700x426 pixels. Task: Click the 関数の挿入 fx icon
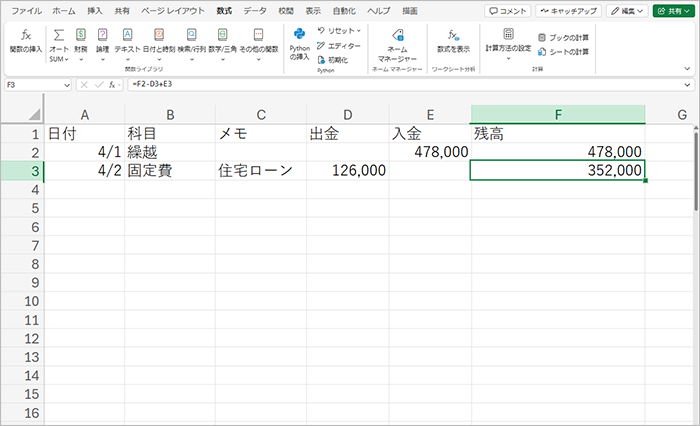pos(26,35)
